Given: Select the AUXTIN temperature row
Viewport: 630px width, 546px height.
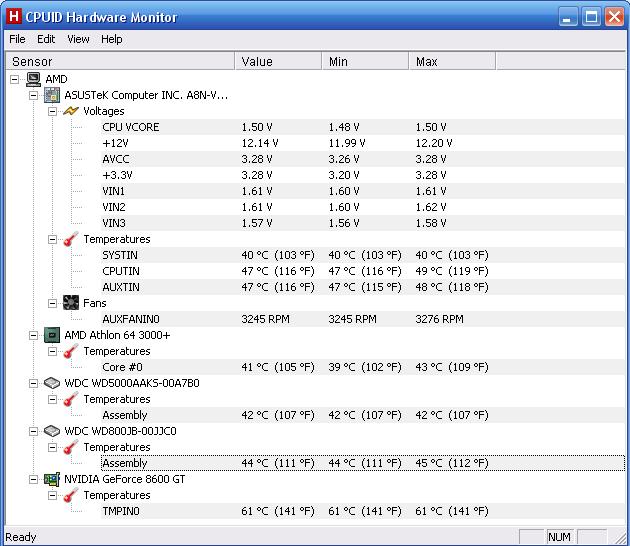Looking at the screenshot, I should click(x=363, y=287).
